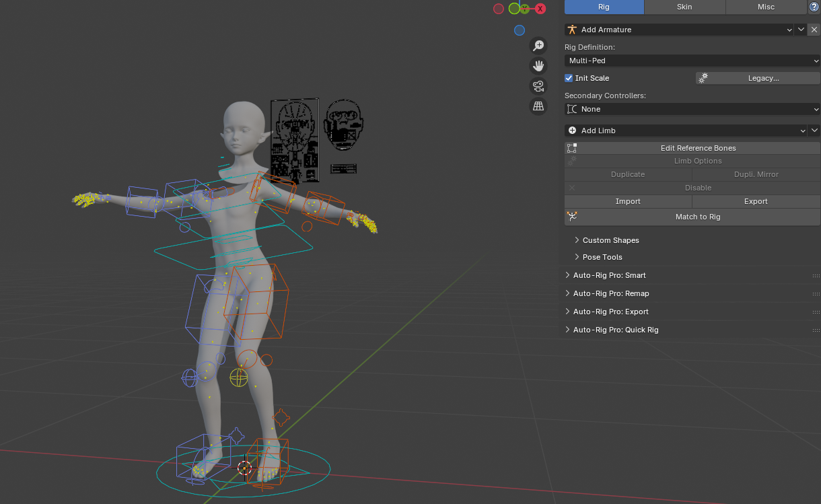Click the X axis on the navigation gizmo

(x=539, y=8)
